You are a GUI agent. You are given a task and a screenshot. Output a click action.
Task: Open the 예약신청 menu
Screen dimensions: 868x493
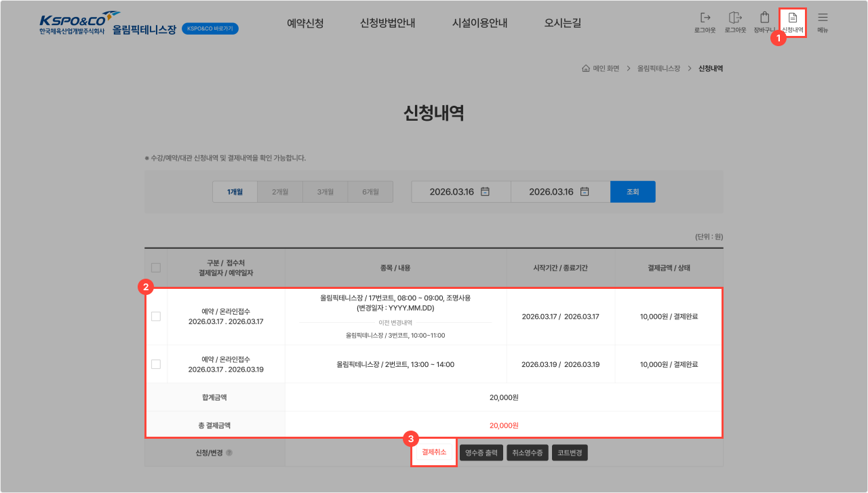305,23
